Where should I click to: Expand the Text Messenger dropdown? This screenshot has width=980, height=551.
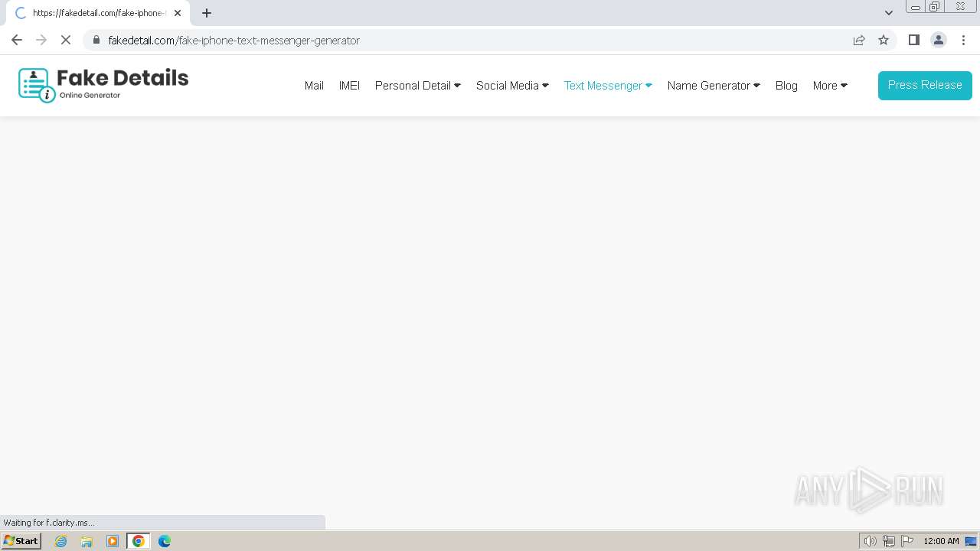[608, 86]
